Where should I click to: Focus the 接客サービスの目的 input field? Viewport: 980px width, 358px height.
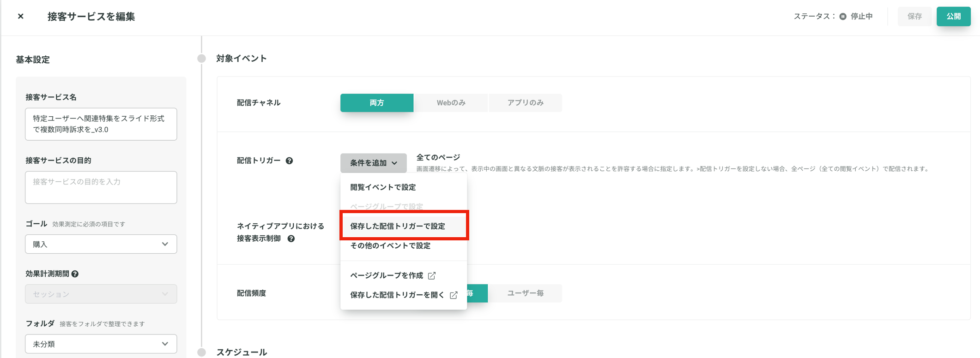pos(101,187)
